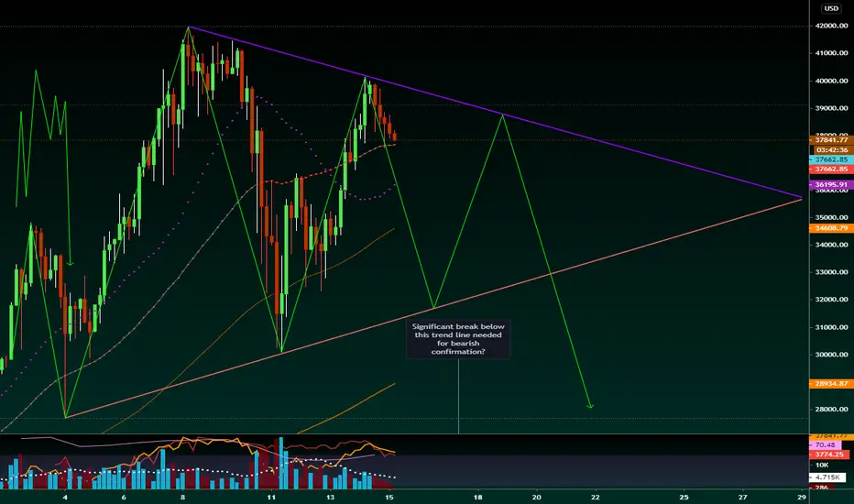Click date 13 on the time axis
The width and height of the screenshot is (854, 504).
pyautogui.click(x=330, y=497)
